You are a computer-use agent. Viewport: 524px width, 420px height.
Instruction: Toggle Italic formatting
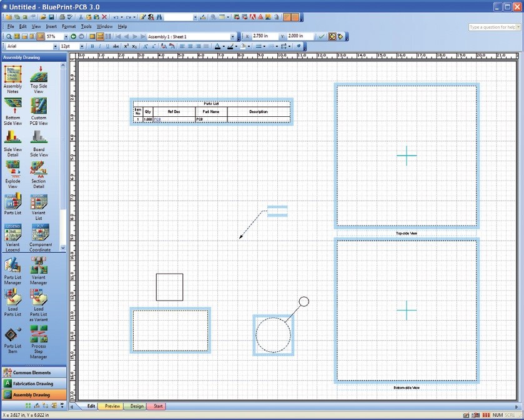[100, 46]
